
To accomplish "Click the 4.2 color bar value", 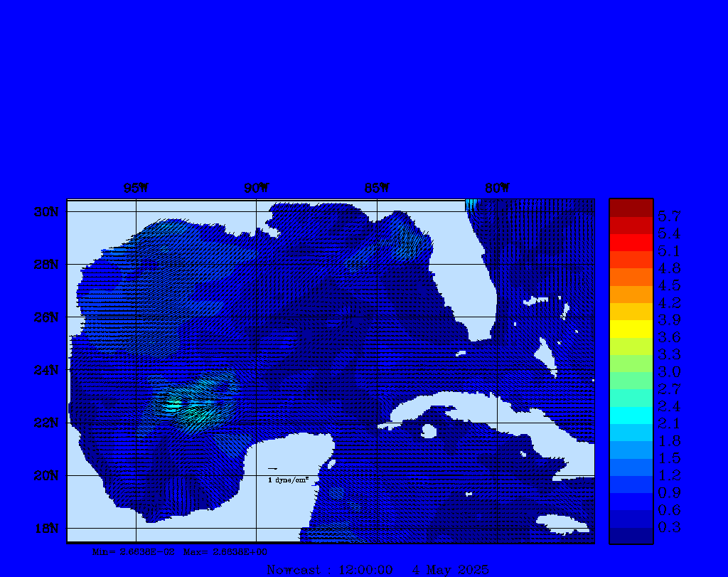I will pyautogui.click(x=669, y=302).
